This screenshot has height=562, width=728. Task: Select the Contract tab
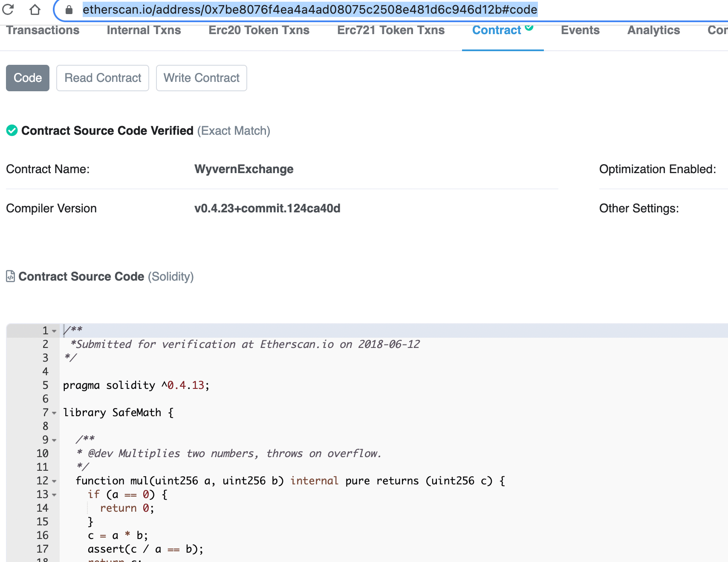[497, 30]
